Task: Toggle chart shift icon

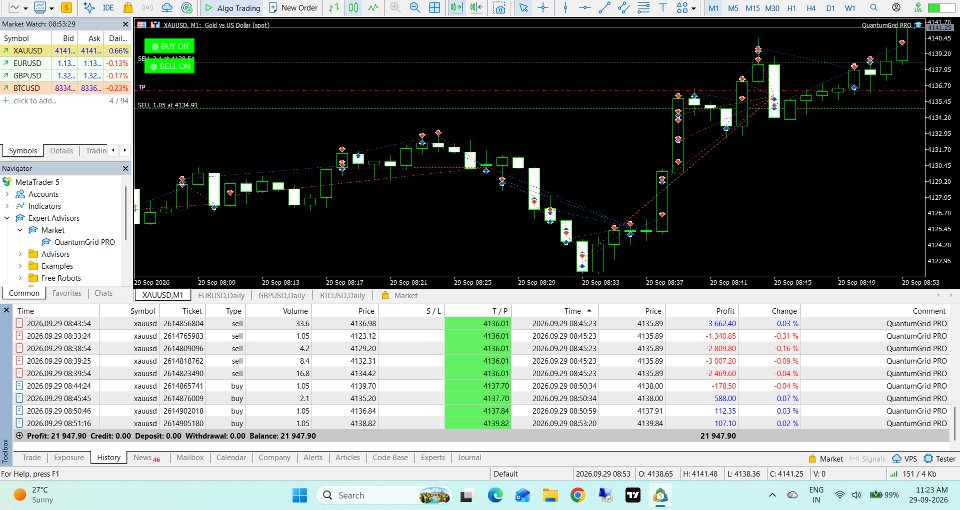Action: pyautogui.click(x=476, y=8)
